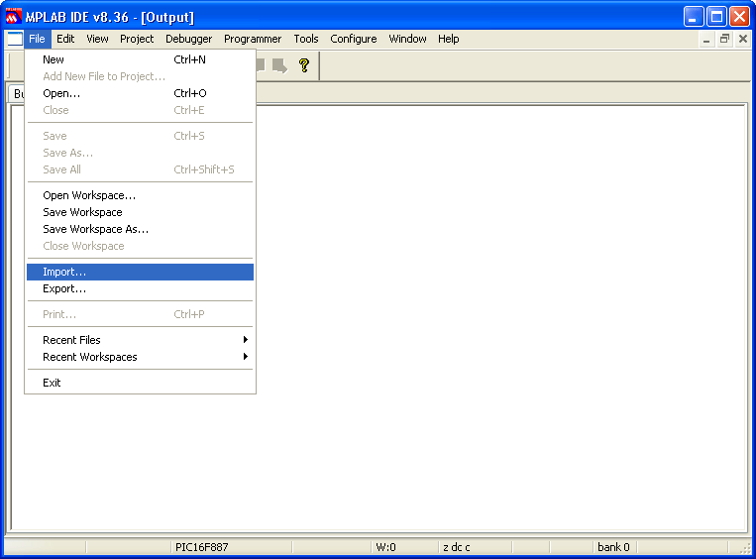This screenshot has height=559, width=756.
Task: Close the inner Output window
Action: pos(743,39)
